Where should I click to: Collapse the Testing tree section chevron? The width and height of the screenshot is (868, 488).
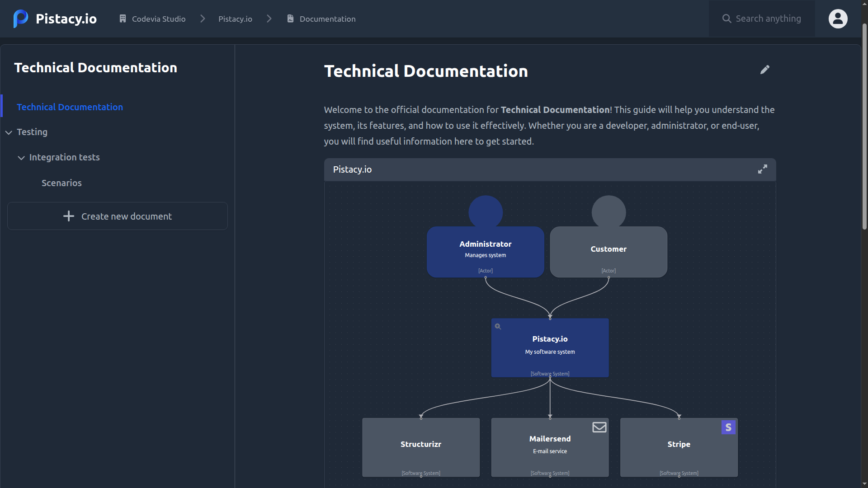click(9, 132)
